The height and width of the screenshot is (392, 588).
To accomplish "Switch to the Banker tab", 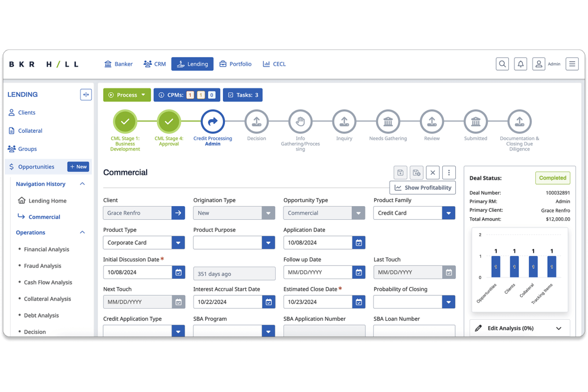I will pyautogui.click(x=118, y=64).
